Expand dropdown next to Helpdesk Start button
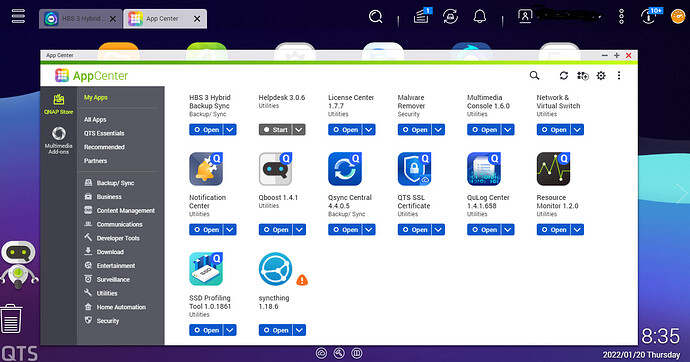 (299, 130)
